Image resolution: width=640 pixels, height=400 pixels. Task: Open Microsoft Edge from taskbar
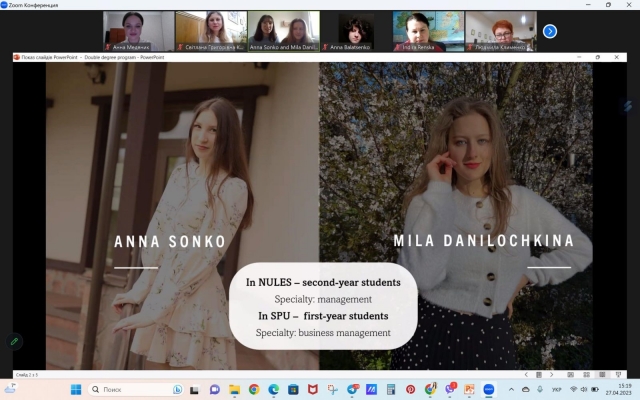(273, 389)
